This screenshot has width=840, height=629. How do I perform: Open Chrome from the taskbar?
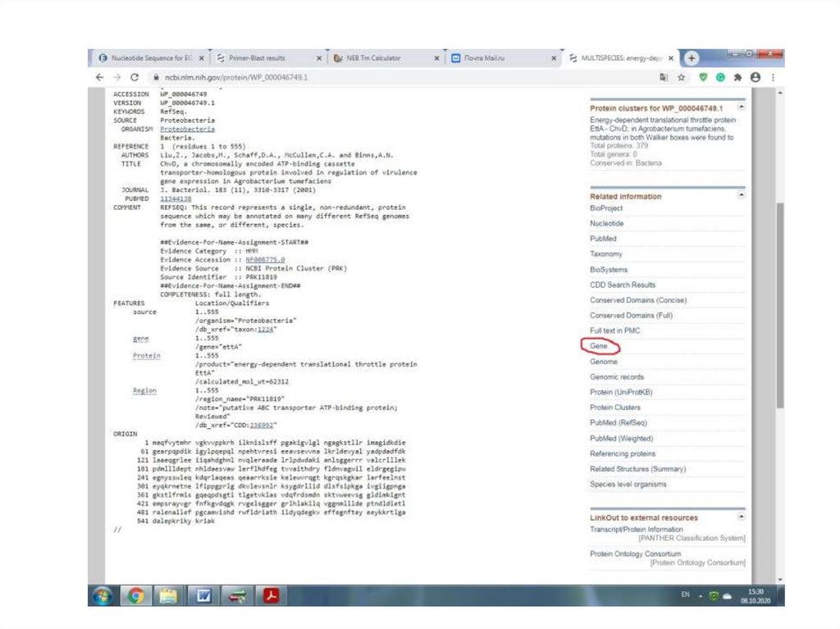(135, 595)
